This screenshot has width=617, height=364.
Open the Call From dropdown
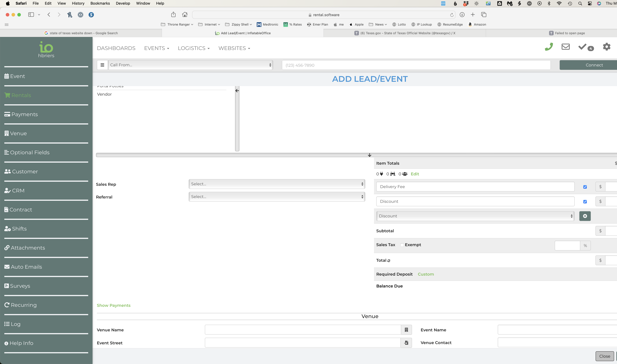(x=191, y=65)
